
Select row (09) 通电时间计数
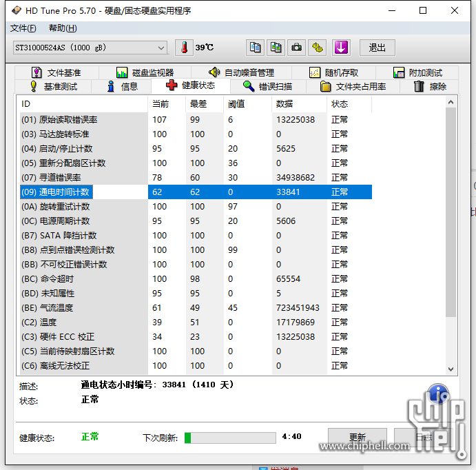pos(196,192)
